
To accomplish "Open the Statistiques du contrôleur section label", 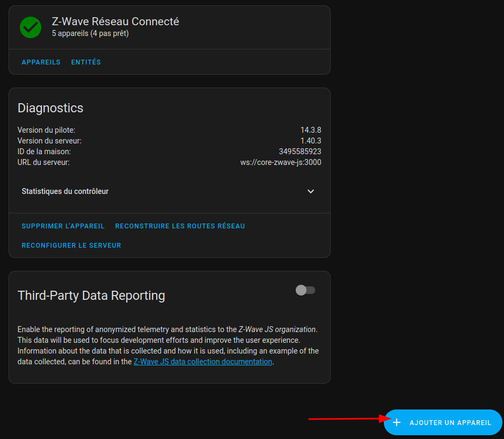I will tap(65, 191).
